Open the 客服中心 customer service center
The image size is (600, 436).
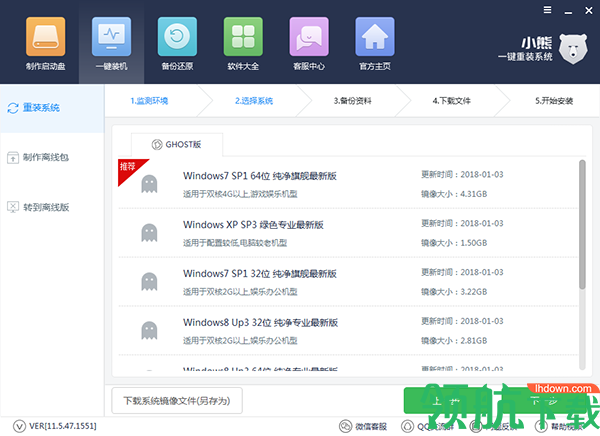pos(309,44)
